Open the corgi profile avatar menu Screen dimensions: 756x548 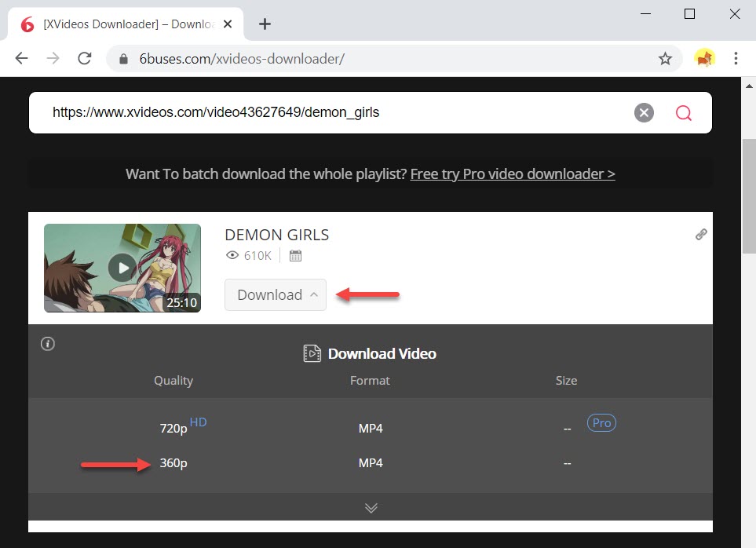point(704,58)
